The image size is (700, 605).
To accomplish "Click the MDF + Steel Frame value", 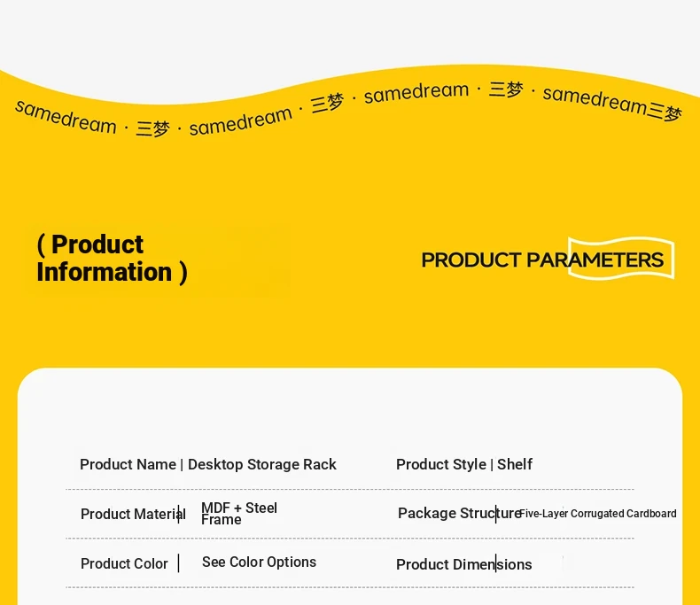I will click(239, 514).
